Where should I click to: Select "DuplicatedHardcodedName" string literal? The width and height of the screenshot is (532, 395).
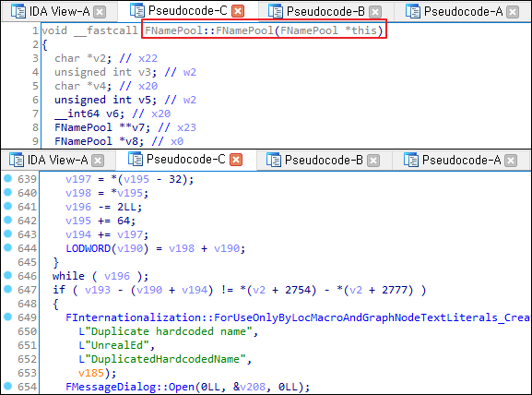[162, 359]
